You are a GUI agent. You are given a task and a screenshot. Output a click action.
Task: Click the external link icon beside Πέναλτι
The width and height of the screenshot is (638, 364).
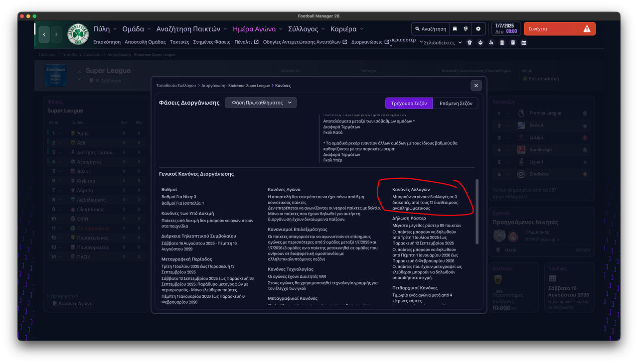pyautogui.click(x=257, y=42)
